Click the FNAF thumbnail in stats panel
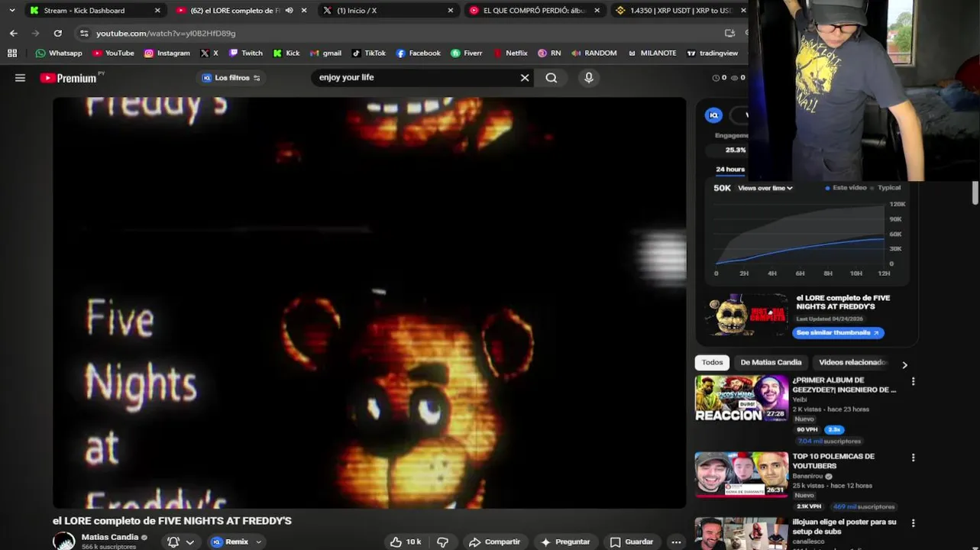980x550 pixels. 746,315
